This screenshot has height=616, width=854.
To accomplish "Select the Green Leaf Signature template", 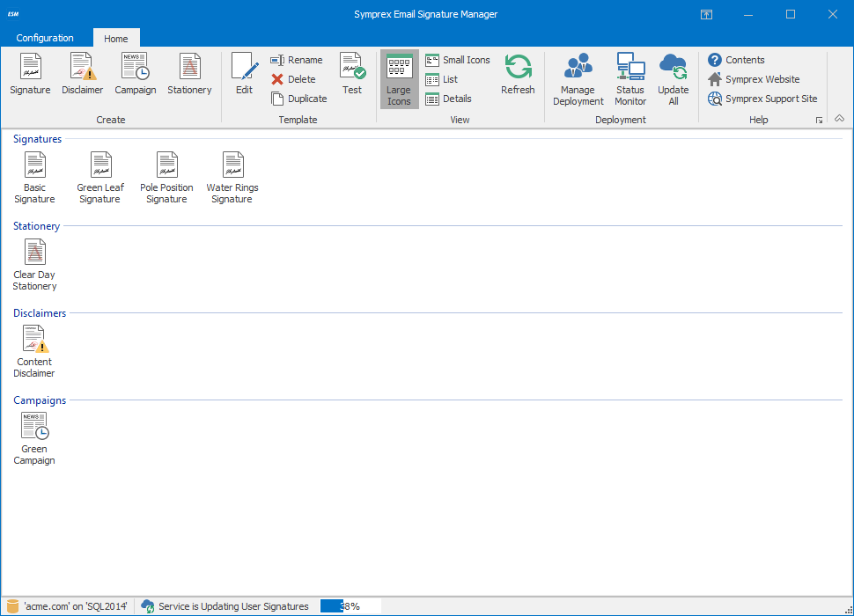I will tap(101, 177).
